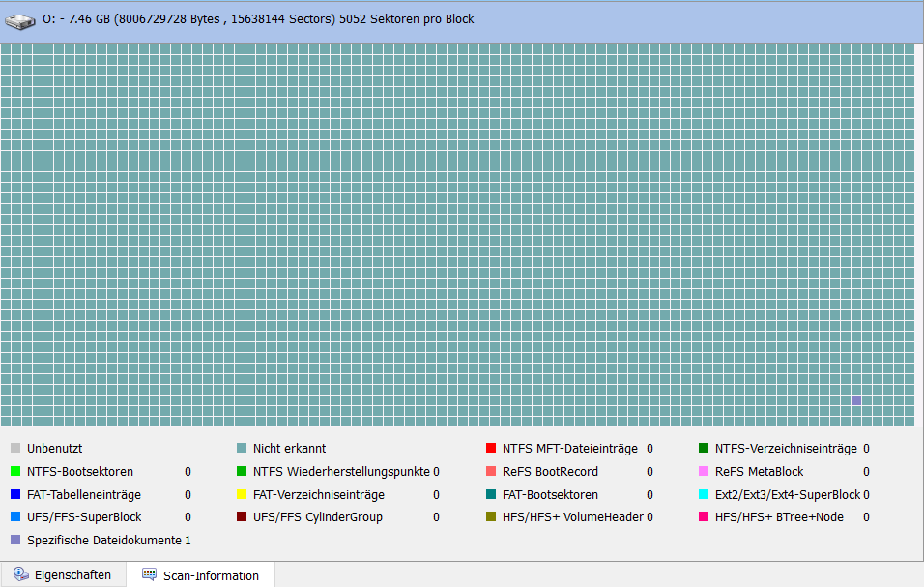Click the FAT-Verzeichniseinträge yellow swatch
924x587 pixels.
pyautogui.click(x=241, y=494)
